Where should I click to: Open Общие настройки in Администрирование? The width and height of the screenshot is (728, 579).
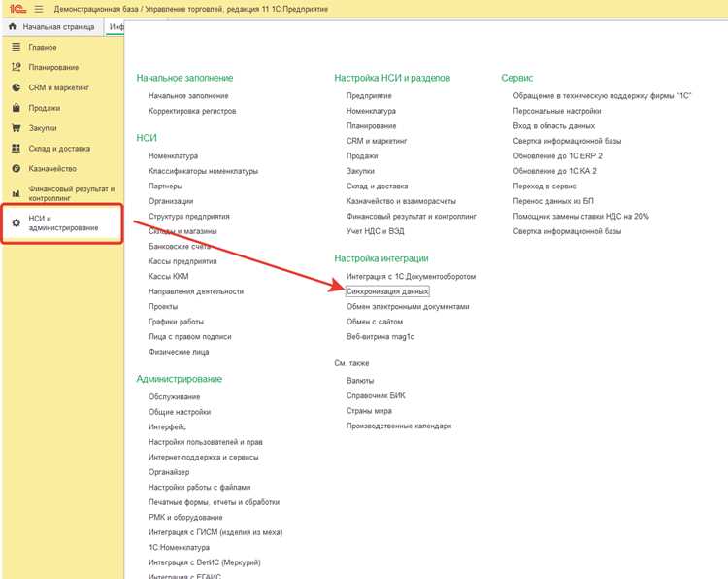(180, 412)
